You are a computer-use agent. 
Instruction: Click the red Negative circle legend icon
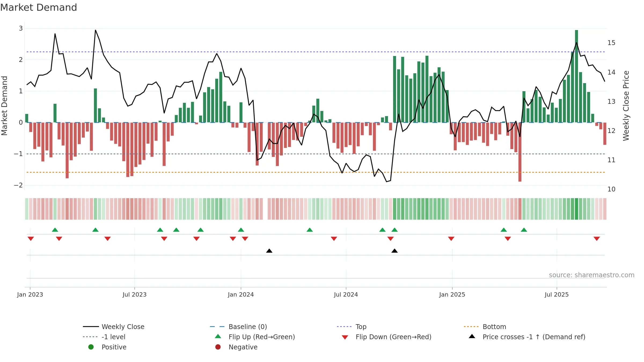click(x=218, y=347)
